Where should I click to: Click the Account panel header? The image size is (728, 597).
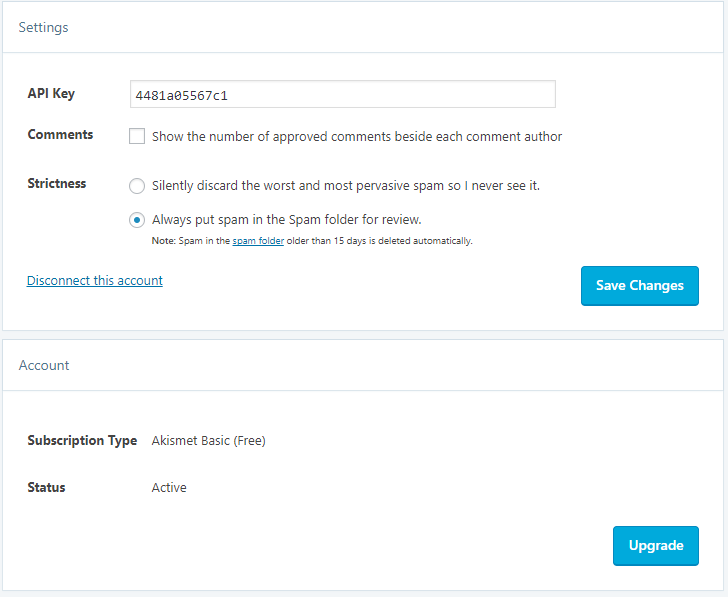tap(44, 365)
